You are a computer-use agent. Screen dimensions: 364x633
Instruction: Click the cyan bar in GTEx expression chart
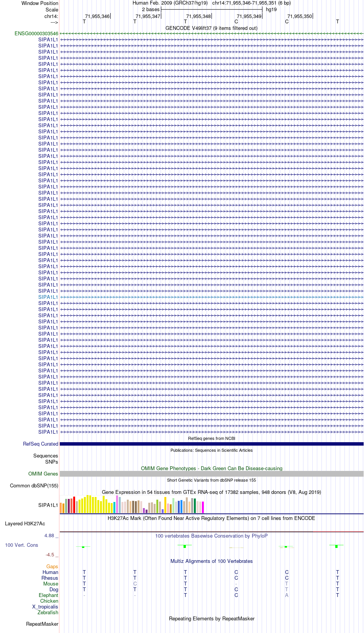(115, 508)
